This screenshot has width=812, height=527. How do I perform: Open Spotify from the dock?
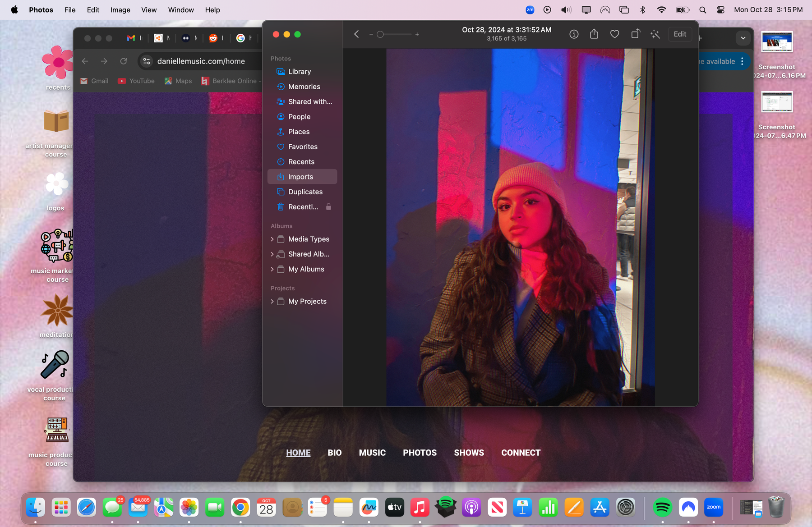point(662,508)
